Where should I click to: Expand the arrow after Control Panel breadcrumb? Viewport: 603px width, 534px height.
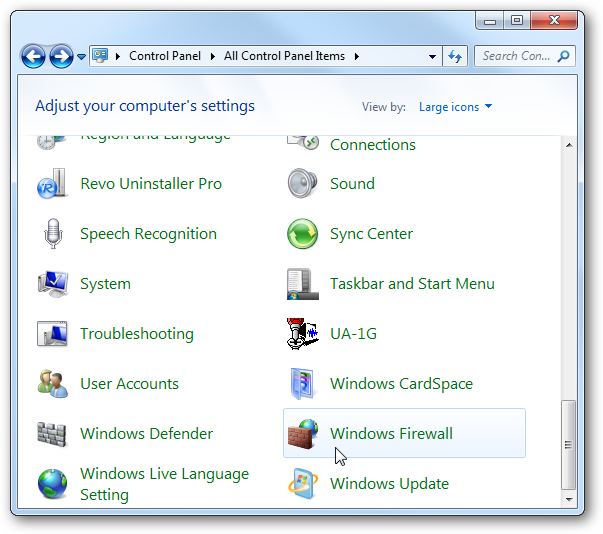coord(213,57)
